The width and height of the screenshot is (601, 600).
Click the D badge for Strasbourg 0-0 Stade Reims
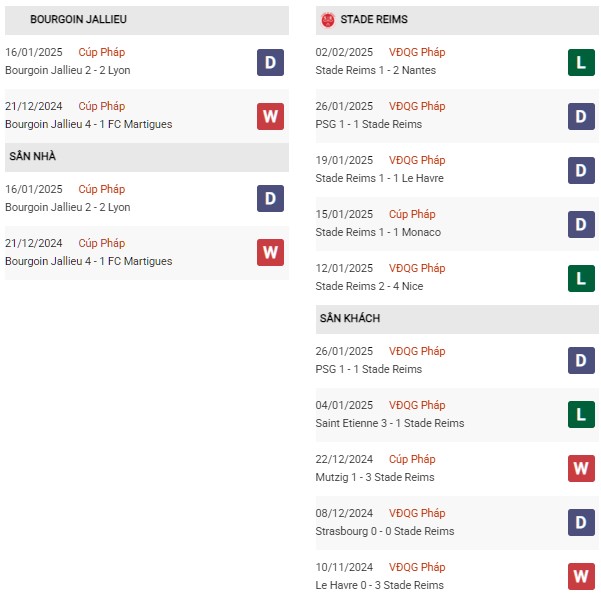pos(581,523)
